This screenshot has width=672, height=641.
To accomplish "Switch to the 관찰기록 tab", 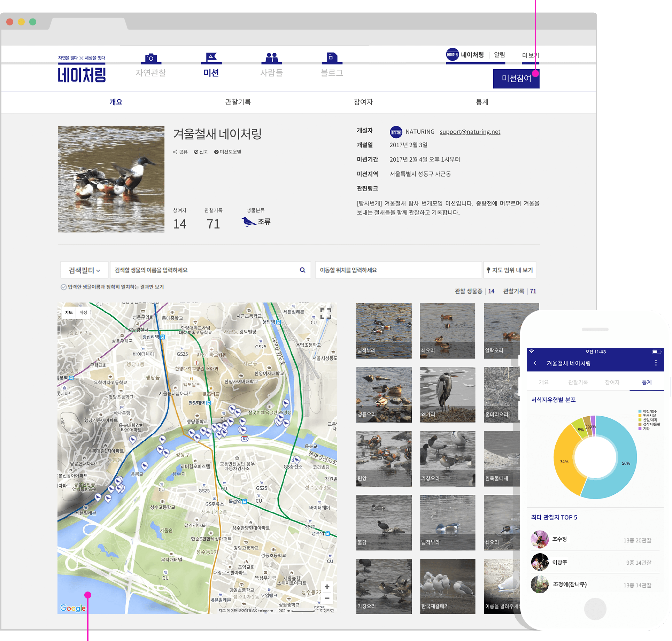I will pyautogui.click(x=238, y=102).
